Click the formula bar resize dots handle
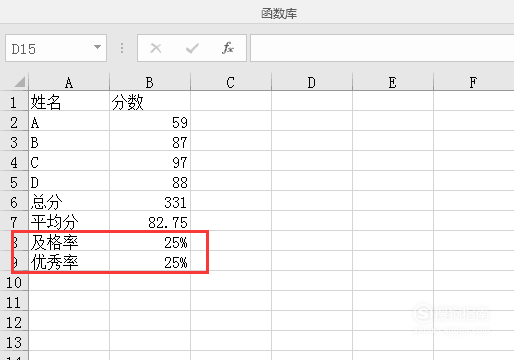The height and width of the screenshot is (360, 514). (x=122, y=48)
